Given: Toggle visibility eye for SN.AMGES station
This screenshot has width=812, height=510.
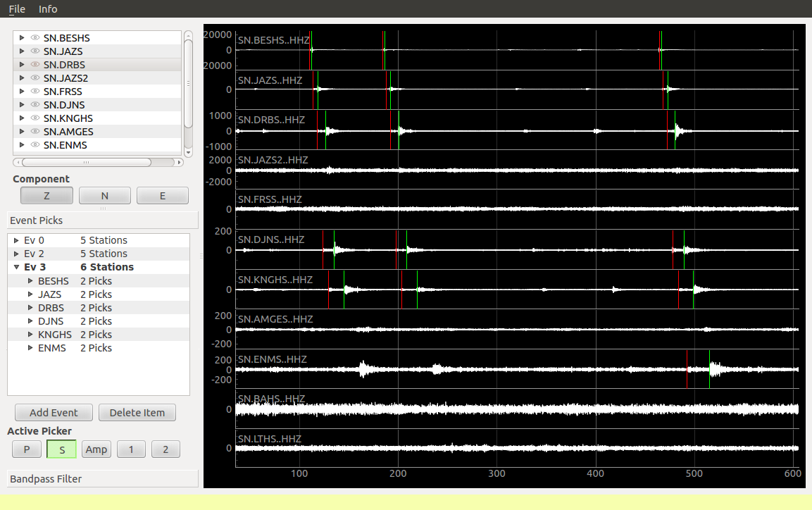Looking at the screenshot, I should [35, 132].
